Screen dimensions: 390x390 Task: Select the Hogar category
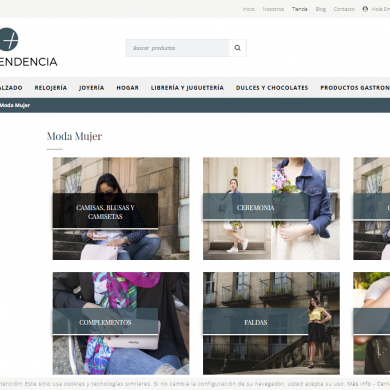tap(127, 88)
